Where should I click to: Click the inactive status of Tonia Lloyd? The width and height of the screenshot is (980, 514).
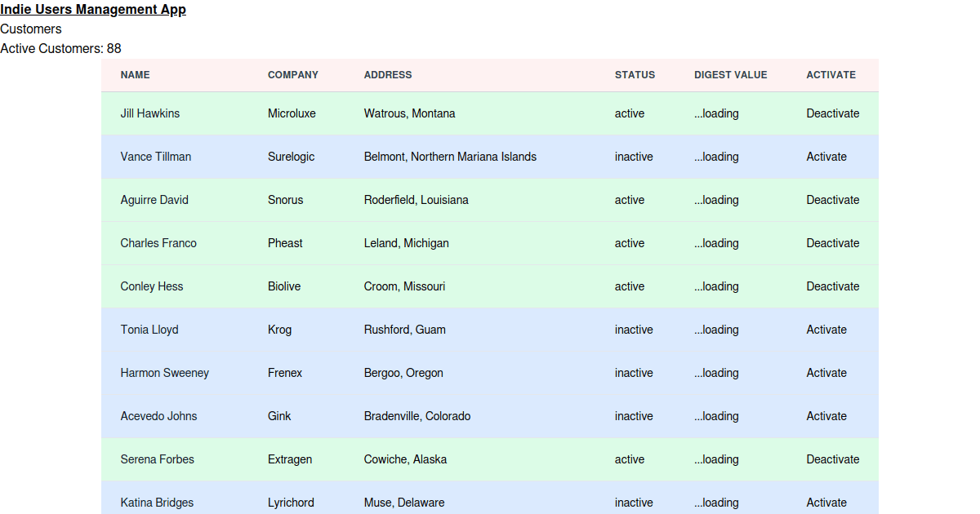pos(634,330)
